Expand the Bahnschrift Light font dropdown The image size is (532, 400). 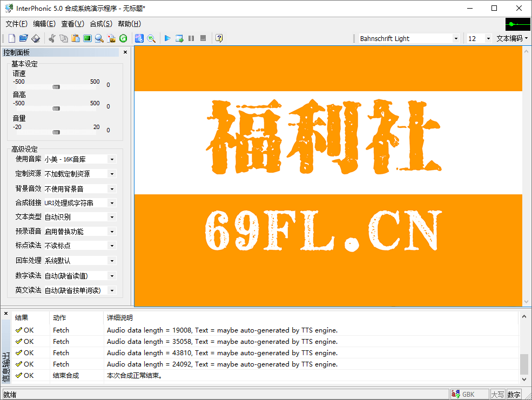[x=456, y=39]
